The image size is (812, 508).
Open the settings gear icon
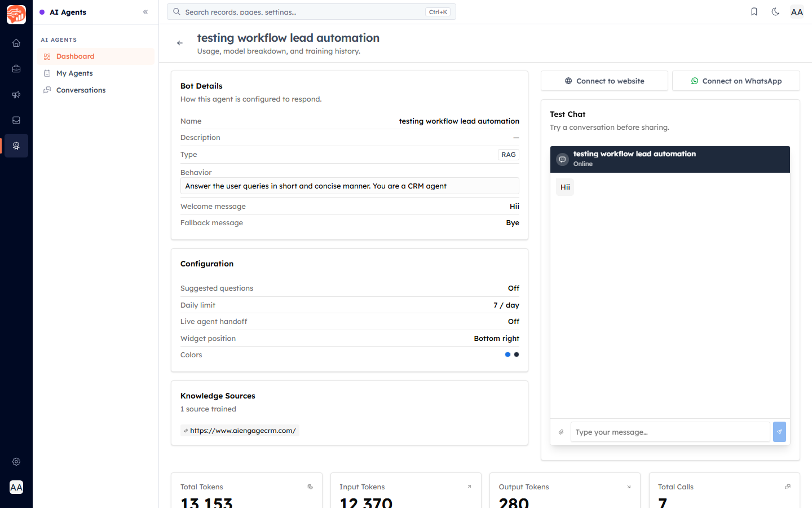coord(16,462)
